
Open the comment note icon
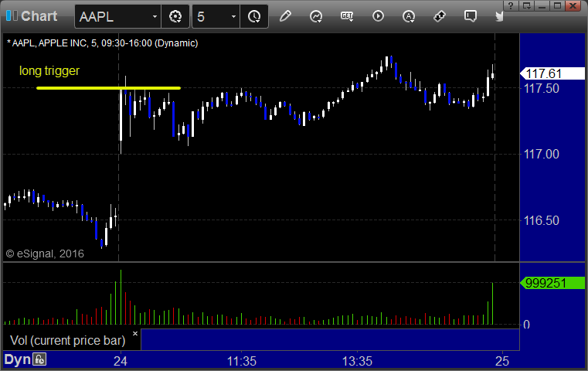click(x=471, y=16)
